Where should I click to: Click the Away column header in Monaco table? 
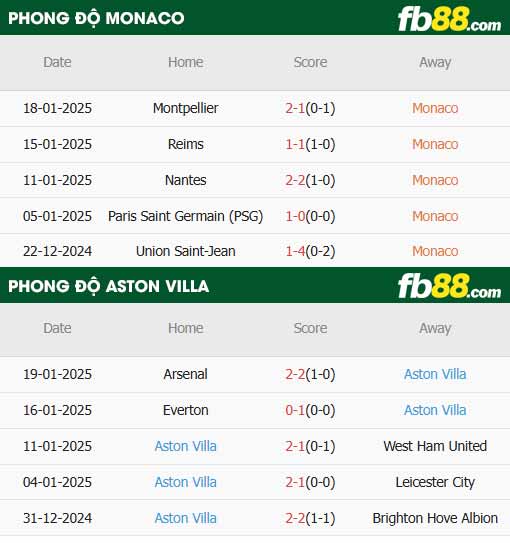pyautogui.click(x=435, y=63)
